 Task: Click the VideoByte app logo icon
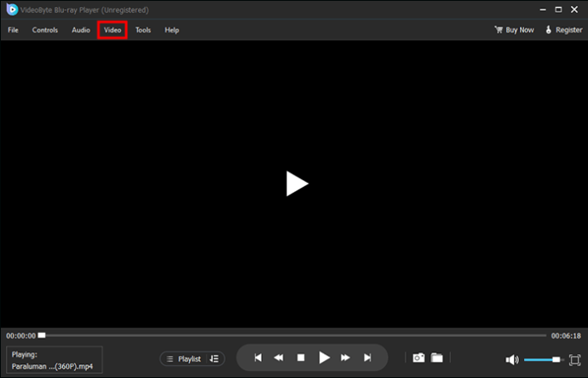coord(12,9)
